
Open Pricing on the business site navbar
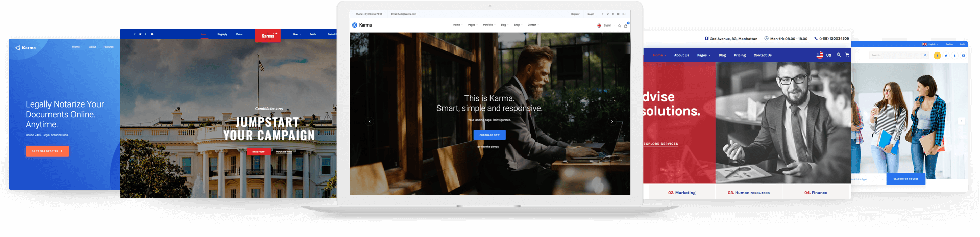pyautogui.click(x=740, y=55)
